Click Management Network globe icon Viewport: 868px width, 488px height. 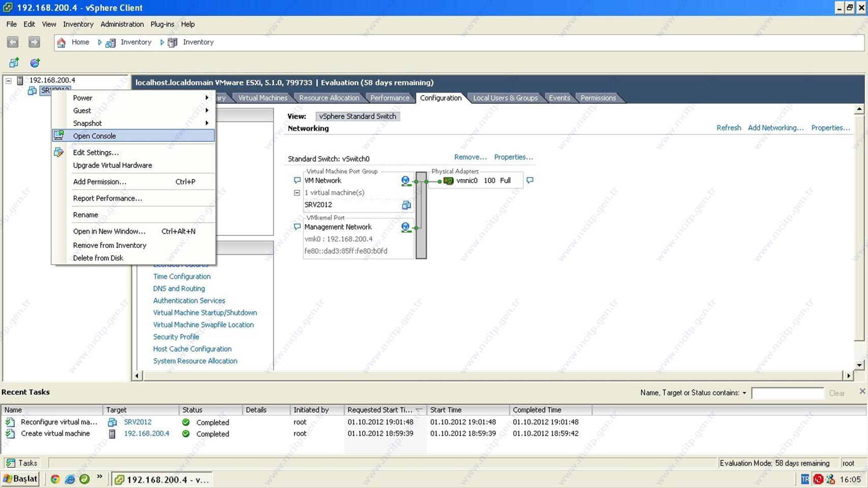click(x=406, y=227)
